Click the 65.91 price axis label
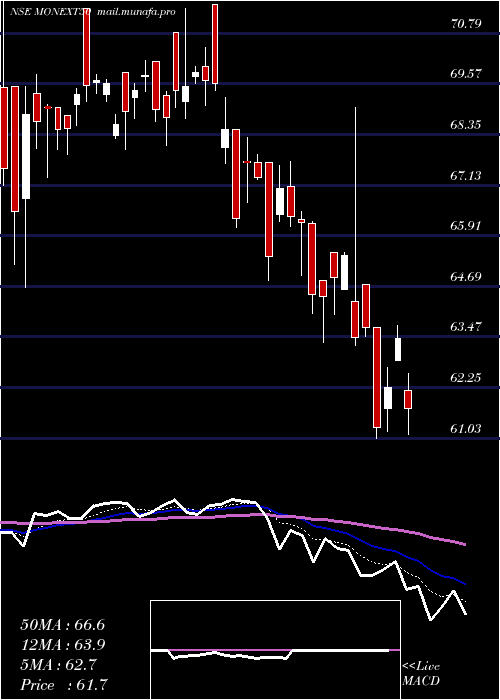The width and height of the screenshot is (500, 700). pyautogui.click(x=466, y=226)
